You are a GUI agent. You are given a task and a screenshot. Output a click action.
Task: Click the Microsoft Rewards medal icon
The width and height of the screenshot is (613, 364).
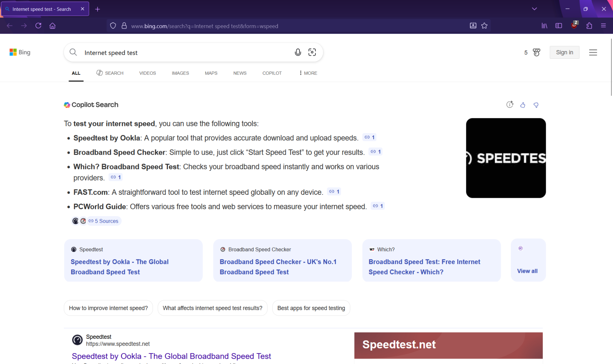536,52
